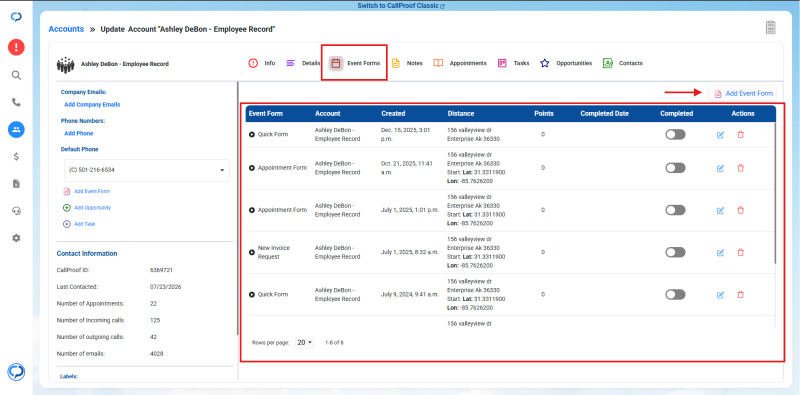Follow the Switch to CallProof Classic link
Viewport: 800px width, 395px height.
coord(401,6)
